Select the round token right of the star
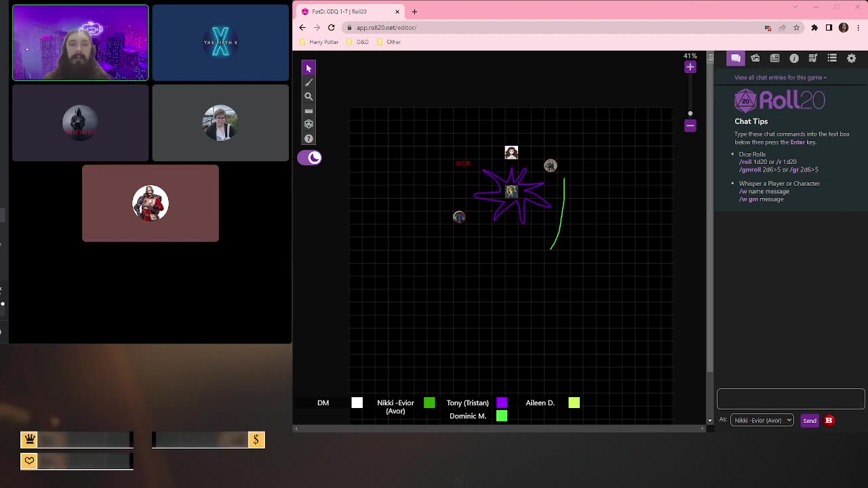The height and width of the screenshot is (488, 868). pyautogui.click(x=551, y=165)
